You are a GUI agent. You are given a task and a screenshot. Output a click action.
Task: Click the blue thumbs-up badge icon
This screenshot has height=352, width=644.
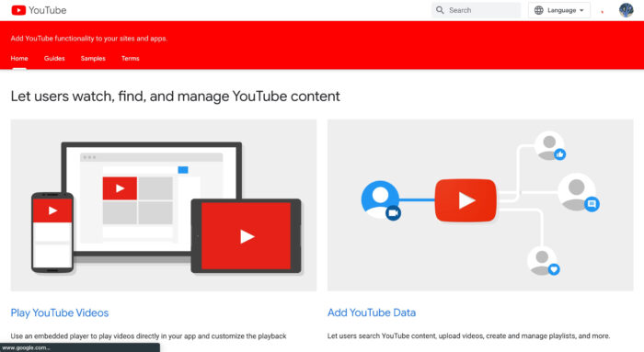pos(559,154)
